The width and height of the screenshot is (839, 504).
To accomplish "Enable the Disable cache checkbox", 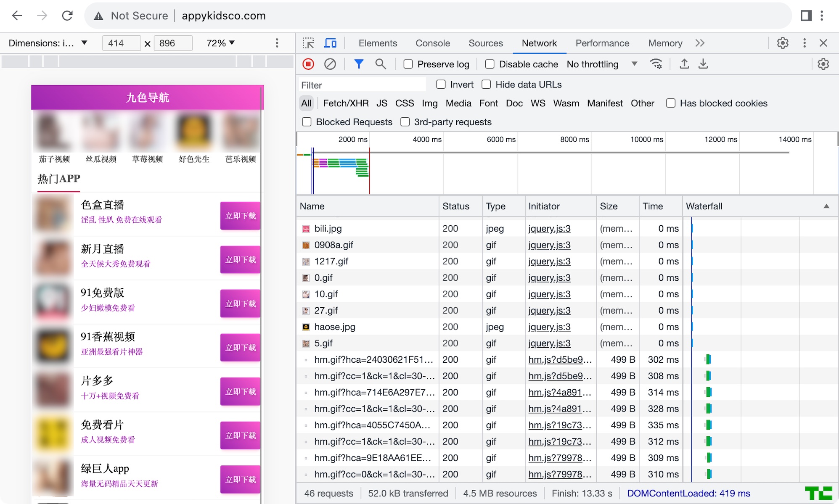I will pos(490,64).
